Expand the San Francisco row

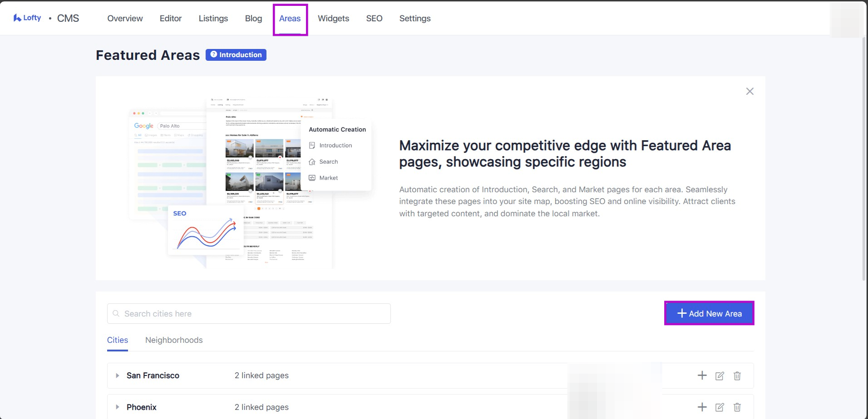(x=118, y=375)
